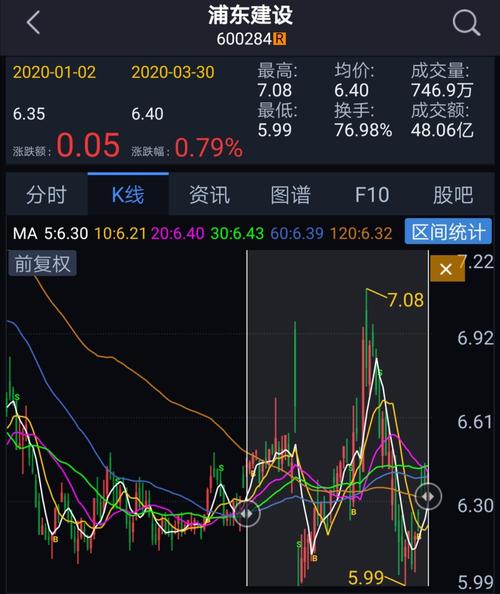Screen dimensions: 500x594
Task: Tap the 换手 value 76.98%
Action: point(363,130)
